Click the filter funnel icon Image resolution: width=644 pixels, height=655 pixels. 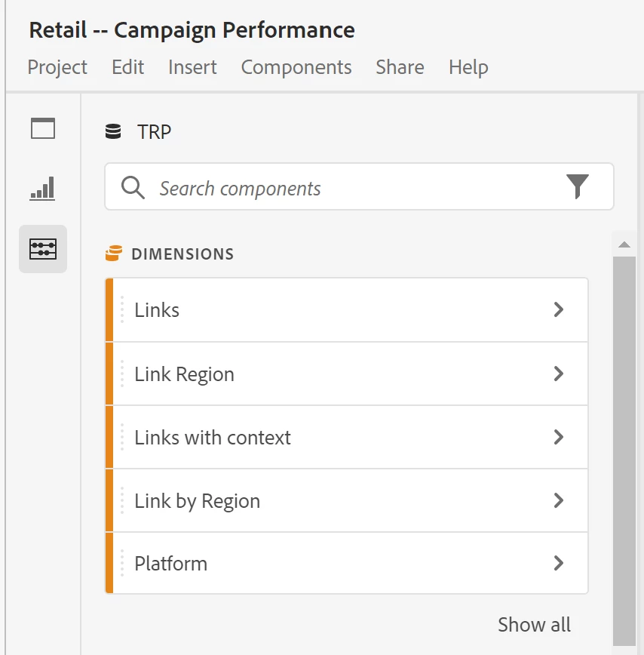point(577,186)
